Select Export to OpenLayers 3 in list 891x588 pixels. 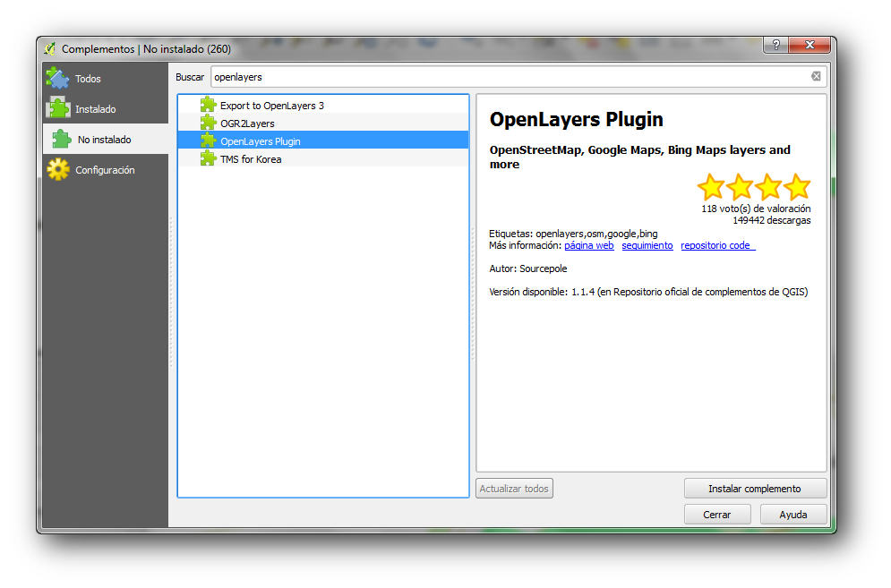(x=322, y=105)
